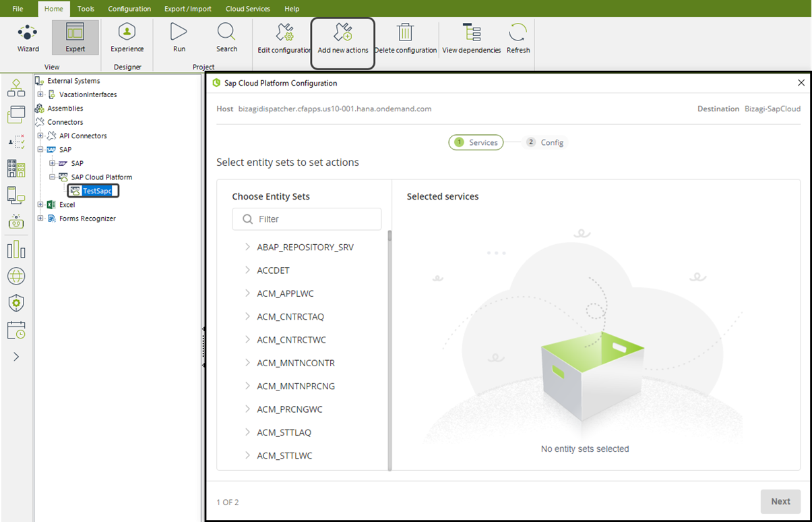Select the Services step
Image resolution: width=812 pixels, height=522 pixels.
[476, 142]
